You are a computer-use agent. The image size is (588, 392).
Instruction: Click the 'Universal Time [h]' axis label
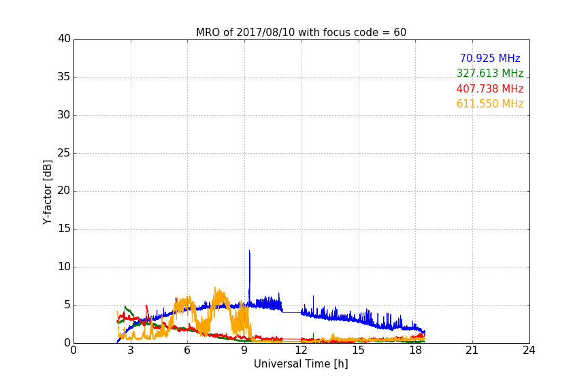(301, 364)
